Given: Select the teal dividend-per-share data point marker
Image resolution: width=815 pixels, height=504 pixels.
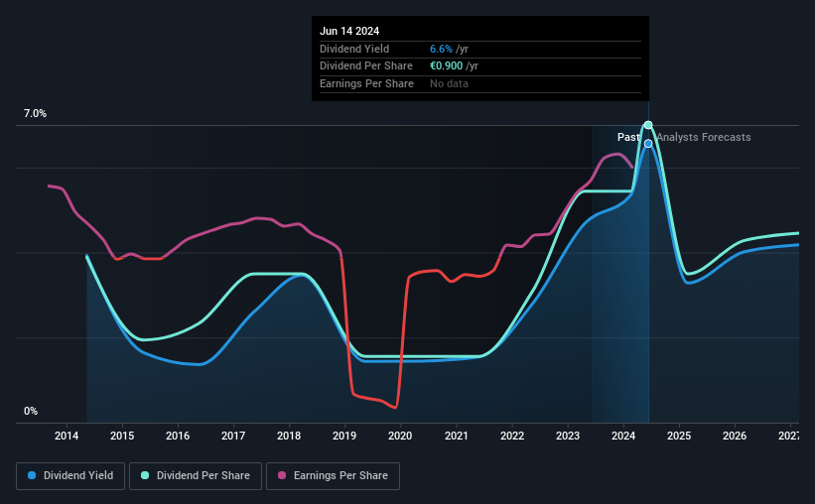Looking at the screenshot, I should pyautogui.click(x=648, y=125).
